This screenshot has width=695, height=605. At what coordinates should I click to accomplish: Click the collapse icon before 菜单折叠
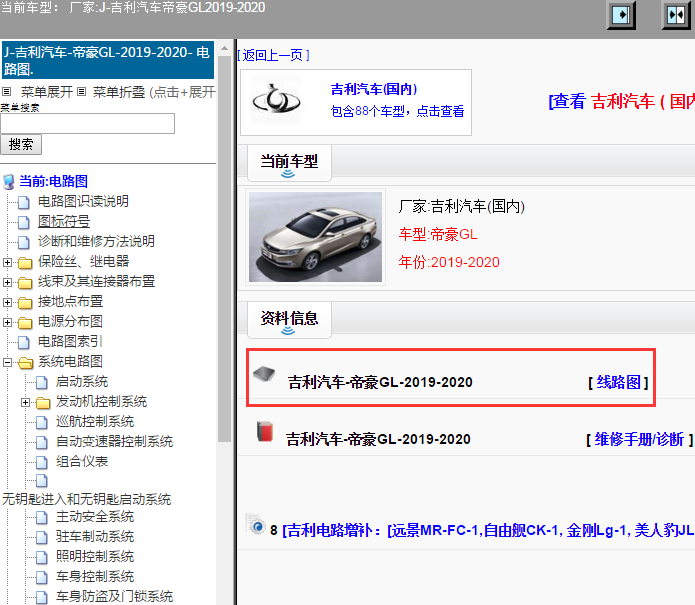click(x=81, y=92)
